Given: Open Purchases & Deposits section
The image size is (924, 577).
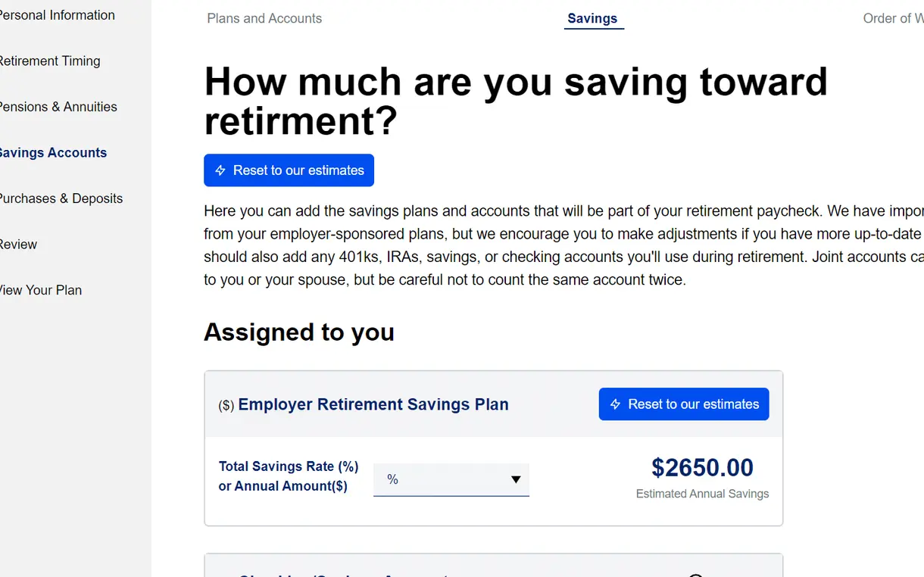Looking at the screenshot, I should (61, 198).
